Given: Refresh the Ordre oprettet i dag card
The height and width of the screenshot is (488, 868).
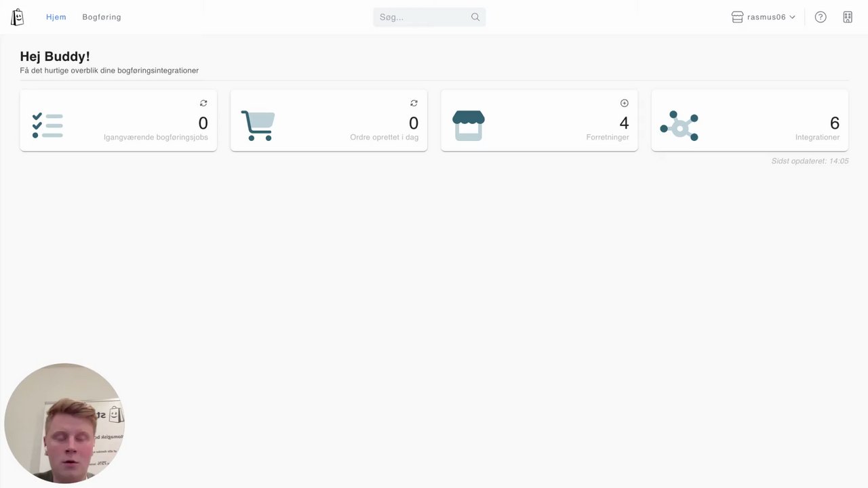Looking at the screenshot, I should [x=414, y=103].
